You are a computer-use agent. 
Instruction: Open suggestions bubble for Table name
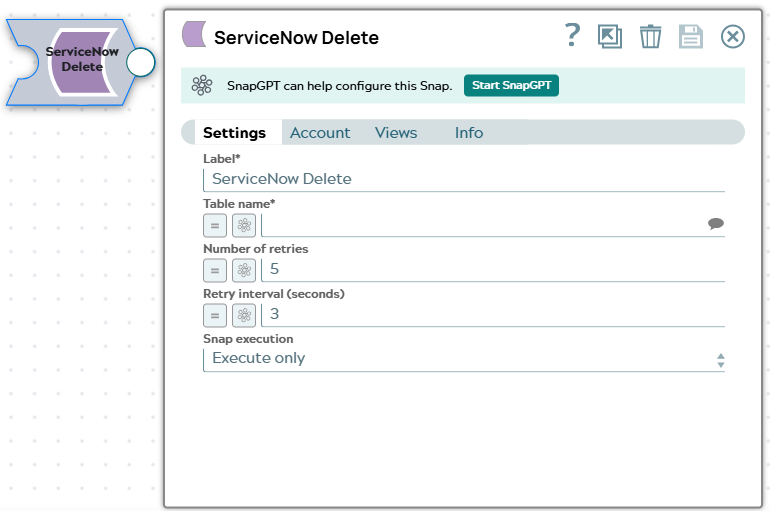(x=715, y=224)
